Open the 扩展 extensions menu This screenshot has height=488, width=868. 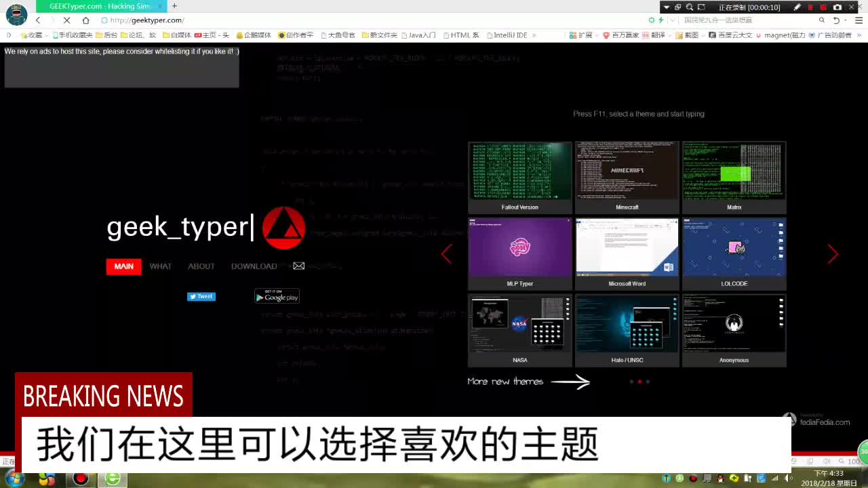pos(580,35)
